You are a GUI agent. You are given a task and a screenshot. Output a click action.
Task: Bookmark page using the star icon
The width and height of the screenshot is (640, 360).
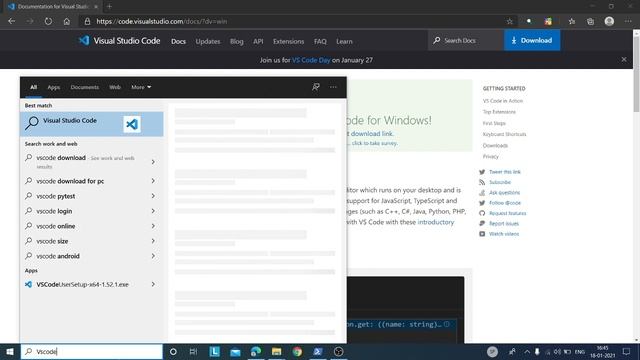click(x=509, y=21)
